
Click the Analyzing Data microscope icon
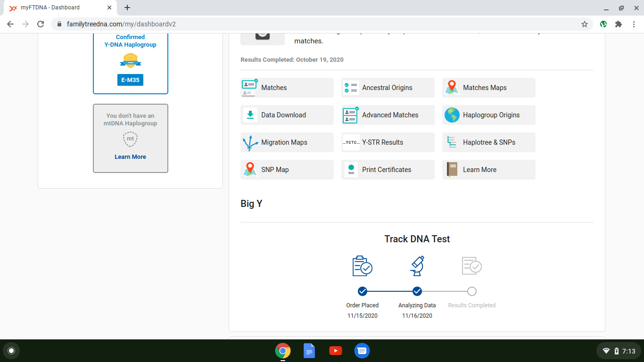[x=417, y=266]
